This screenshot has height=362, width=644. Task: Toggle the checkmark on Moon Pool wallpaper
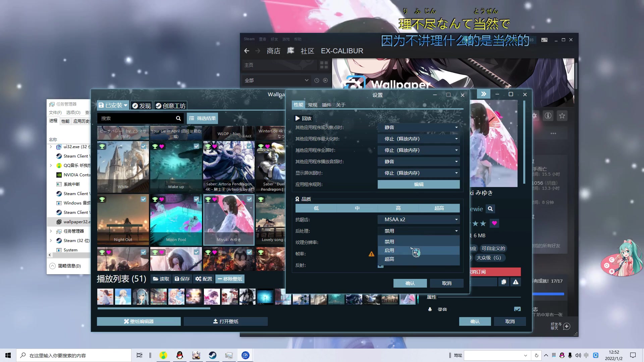pos(196,199)
